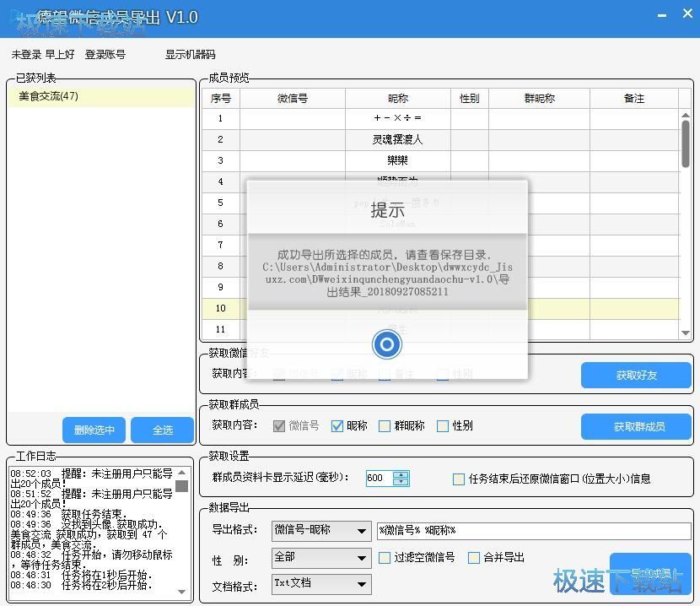Click the 08:52:03 log entry
This screenshot has height=606, width=700.
(x=92, y=479)
